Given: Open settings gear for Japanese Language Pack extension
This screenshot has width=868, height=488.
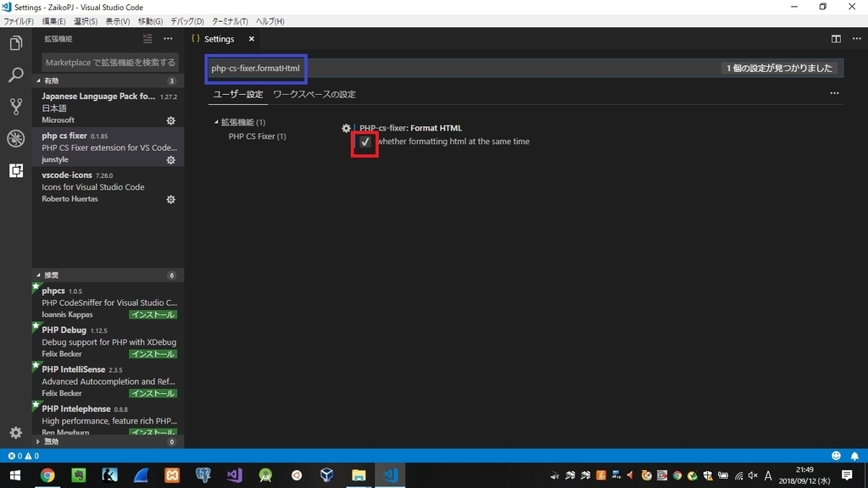Looking at the screenshot, I should (x=170, y=120).
